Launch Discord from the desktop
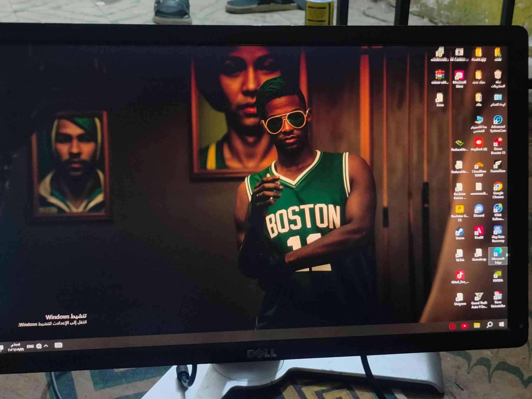 point(478,211)
